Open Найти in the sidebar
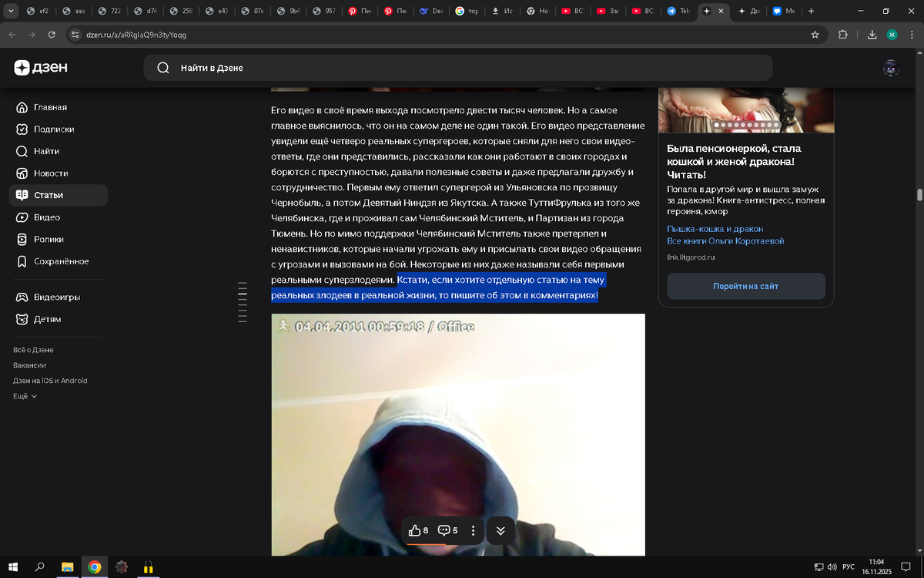Viewport: 924px width, 578px height. tap(58, 151)
